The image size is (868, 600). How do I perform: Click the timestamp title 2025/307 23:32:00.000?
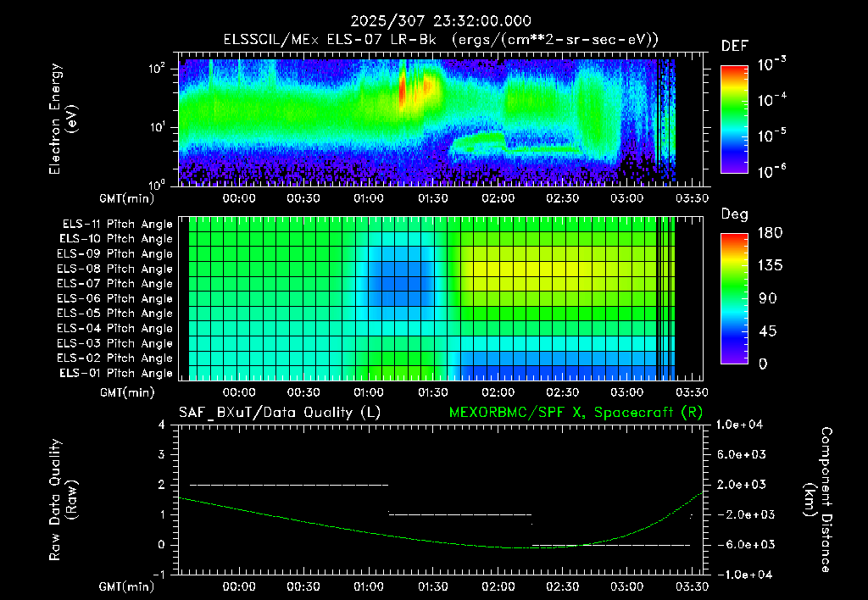coord(441,21)
